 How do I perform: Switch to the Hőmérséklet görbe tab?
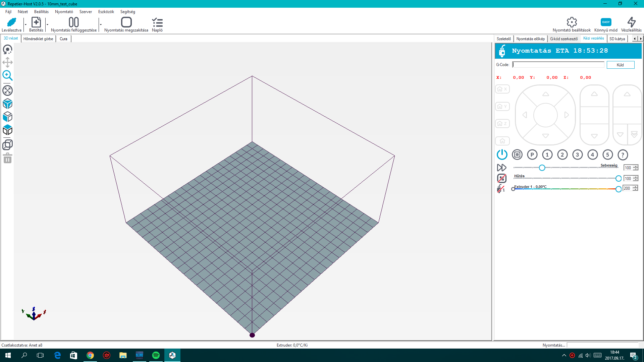(x=38, y=39)
